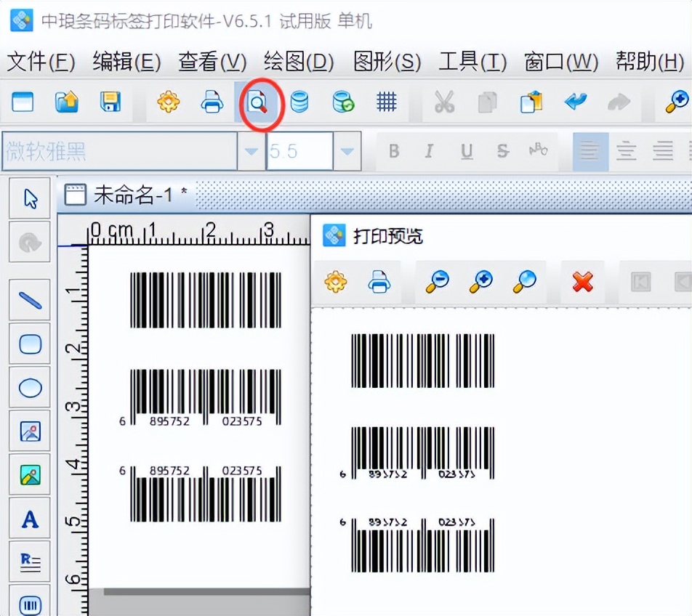This screenshot has width=692, height=616.
Task: Click the Cut scissors icon
Action: pos(444,102)
